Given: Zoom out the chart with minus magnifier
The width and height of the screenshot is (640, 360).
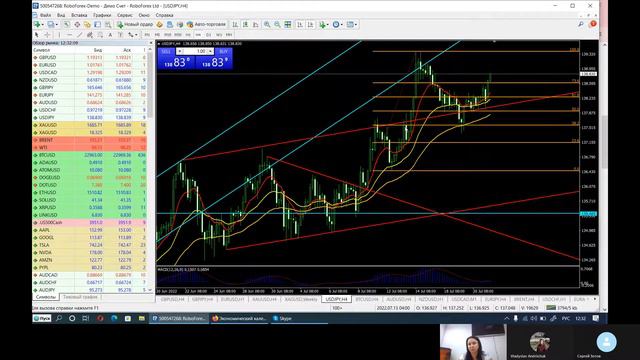Looking at the screenshot, I should point(277,24).
